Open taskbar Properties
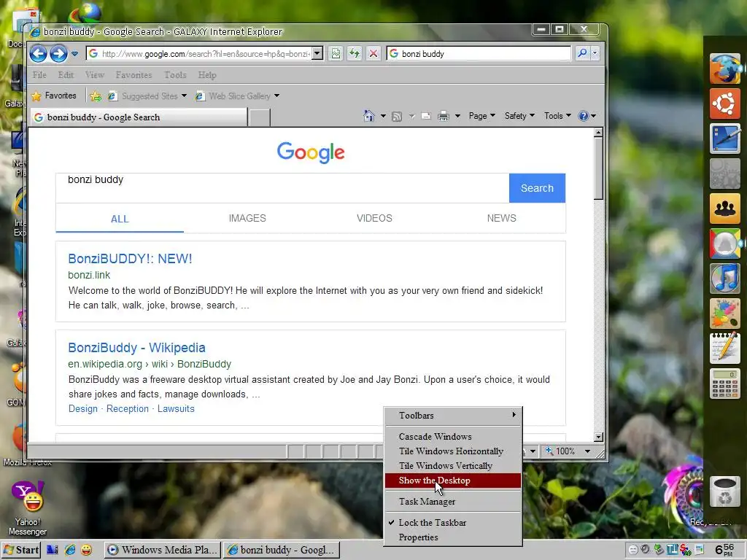The width and height of the screenshot is (747, 560). coord(452,537)
